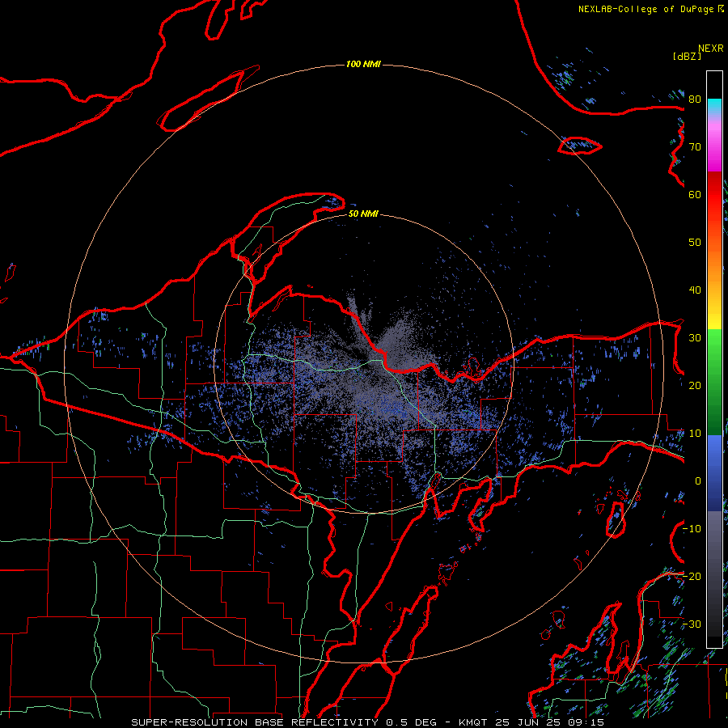Click the "20" value on the dBZ scale

[695, 386]
